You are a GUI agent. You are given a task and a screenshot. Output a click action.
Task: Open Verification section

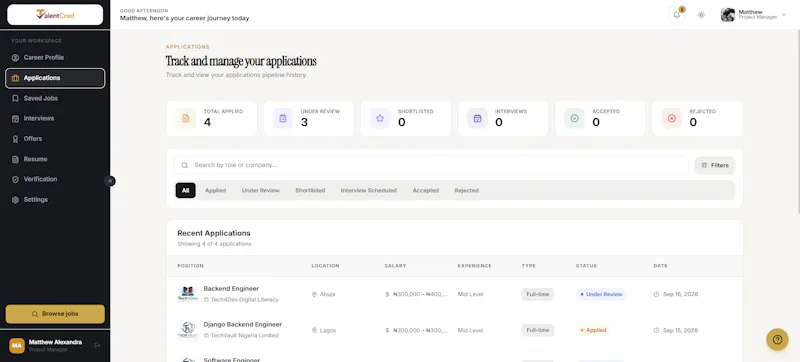click(x=55, y=179)
